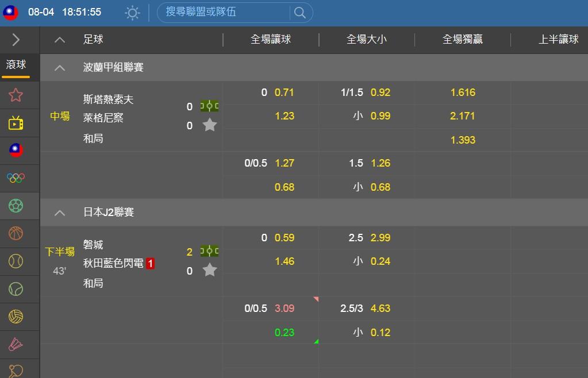This screenshot has height=378, width=588.
Task: Select over 1/1.5 odds 0.92
Action: click(381, 92)
